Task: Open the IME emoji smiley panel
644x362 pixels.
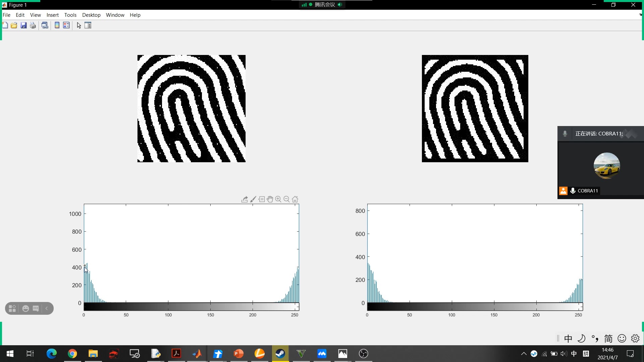Action: pos(622,339)
